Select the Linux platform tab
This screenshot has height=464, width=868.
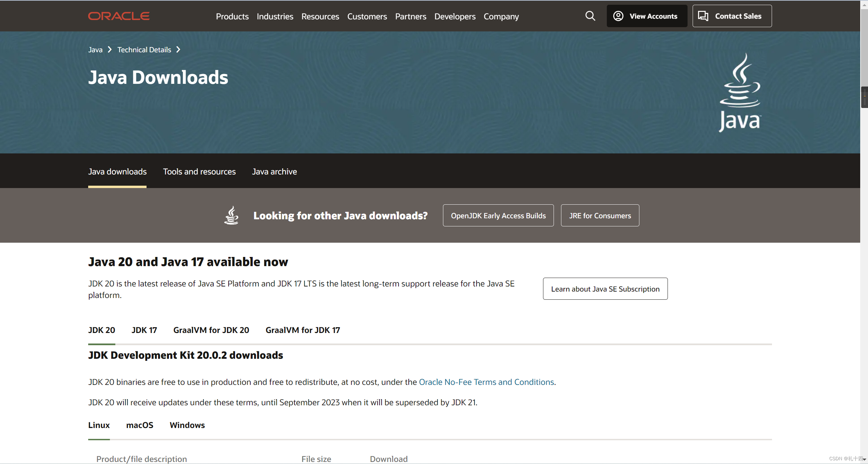pos(99,425)
